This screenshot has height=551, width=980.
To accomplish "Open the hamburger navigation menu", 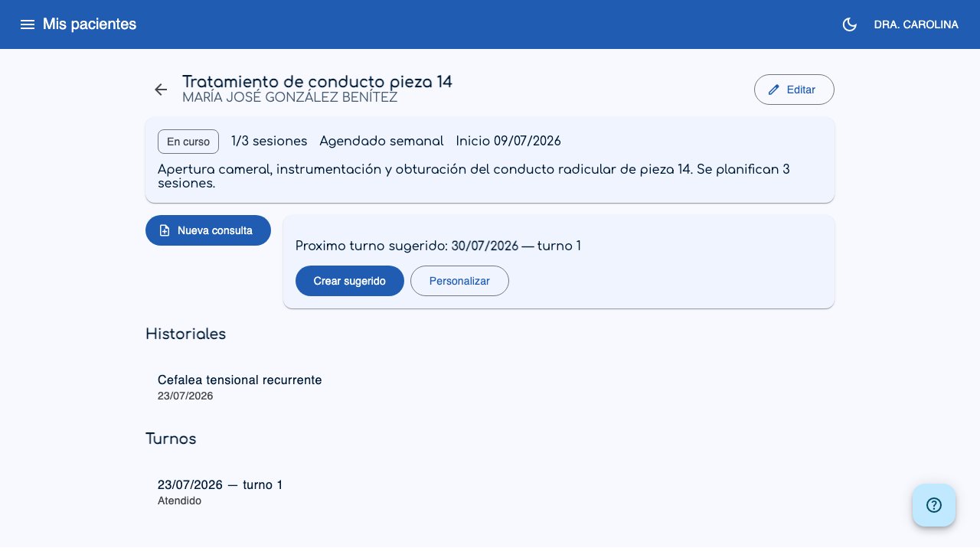I will point(28,24).
